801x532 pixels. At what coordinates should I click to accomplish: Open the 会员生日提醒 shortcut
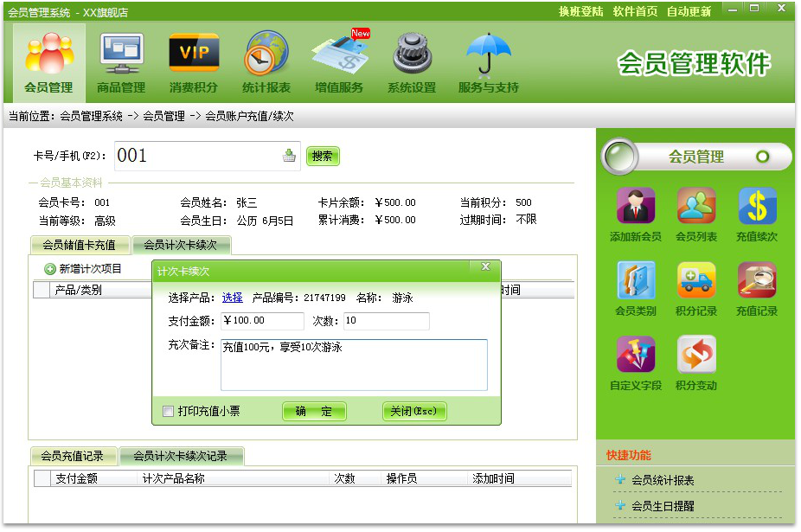[663, 506]
